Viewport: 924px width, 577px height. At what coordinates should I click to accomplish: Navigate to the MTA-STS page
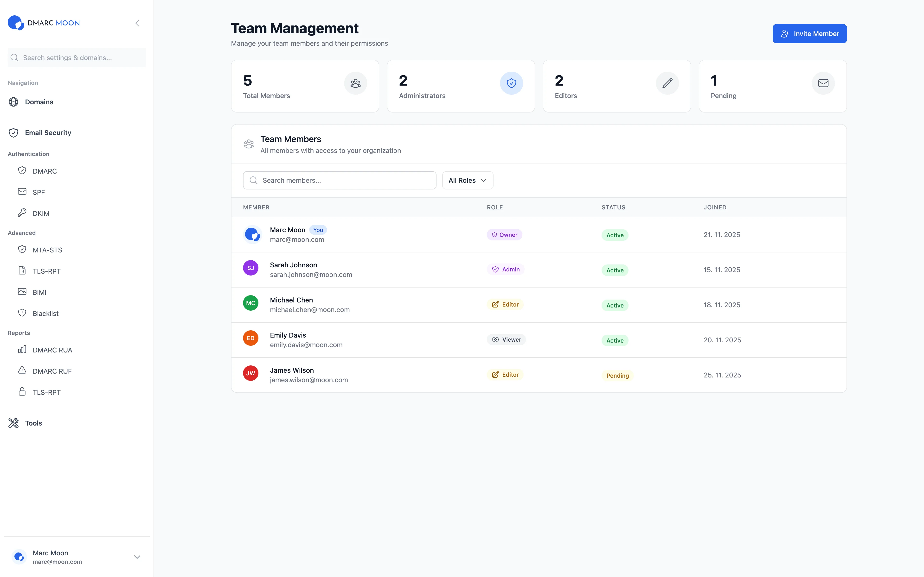[47, 250]
